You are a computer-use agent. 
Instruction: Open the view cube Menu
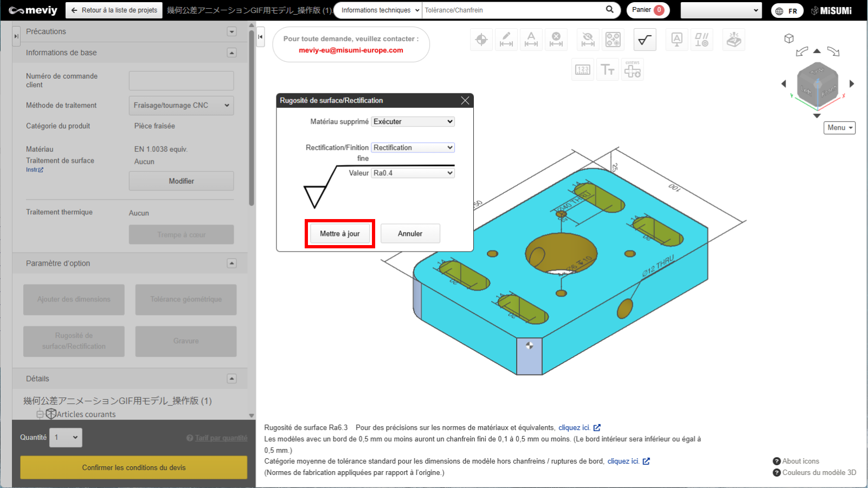(839, 127)
